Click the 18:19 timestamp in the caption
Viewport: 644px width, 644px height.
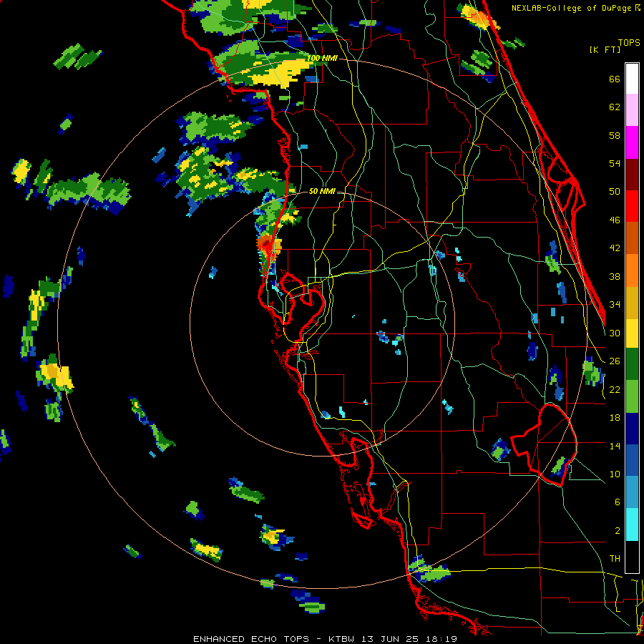pyautogui.click(x=441, y=639)
